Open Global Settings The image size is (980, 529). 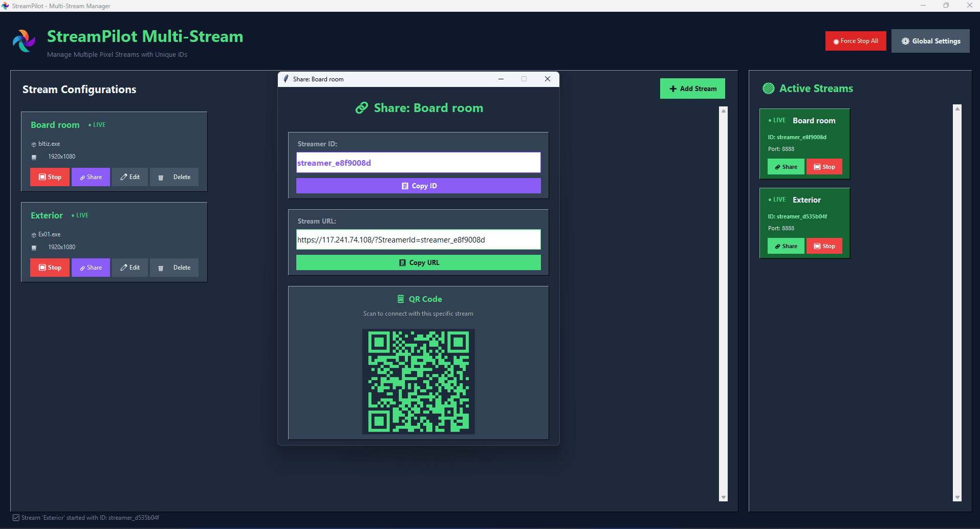point(930,41)
